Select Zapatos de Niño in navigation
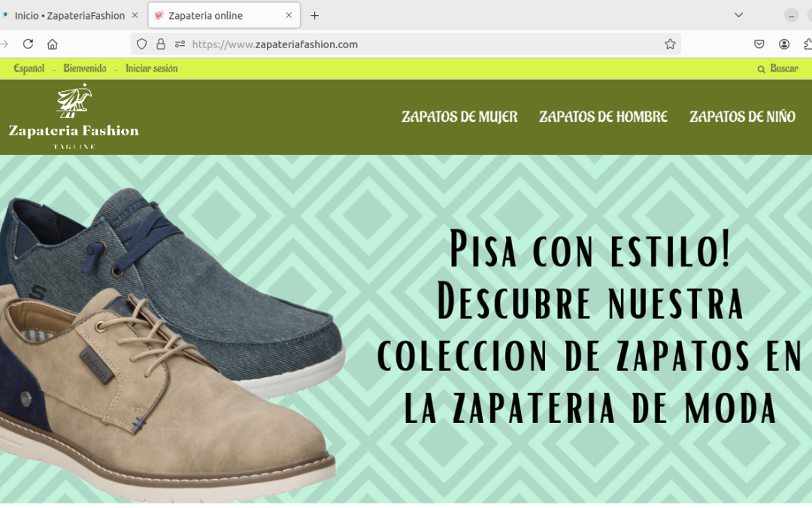This screenshot has height=508, width=812. pyautogui.click(x=742, y=117)
